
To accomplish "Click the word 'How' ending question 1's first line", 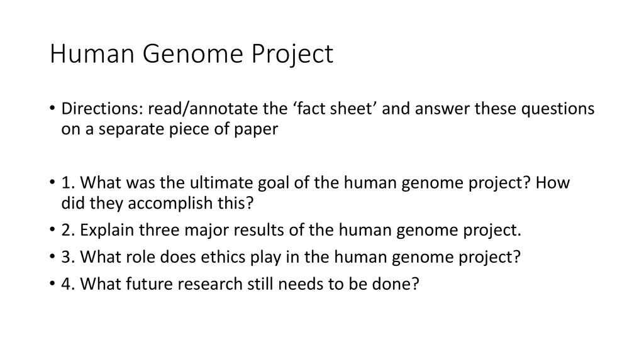I will [x=552, y=183].
